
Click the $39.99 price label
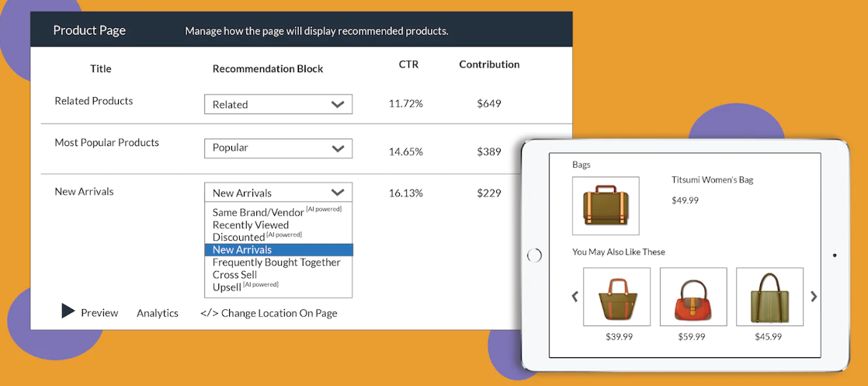coord(619,336)
